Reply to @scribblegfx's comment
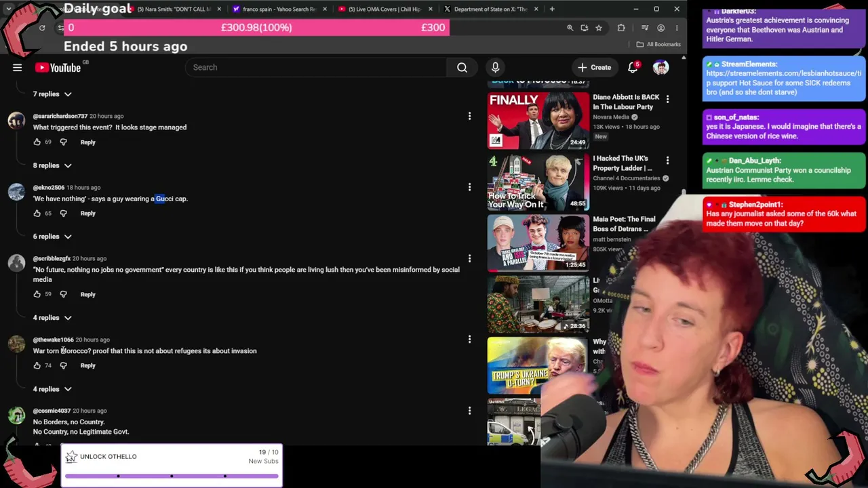Viewport: 868px width, 488px height. pyautogui.click(x=88, y=295)
